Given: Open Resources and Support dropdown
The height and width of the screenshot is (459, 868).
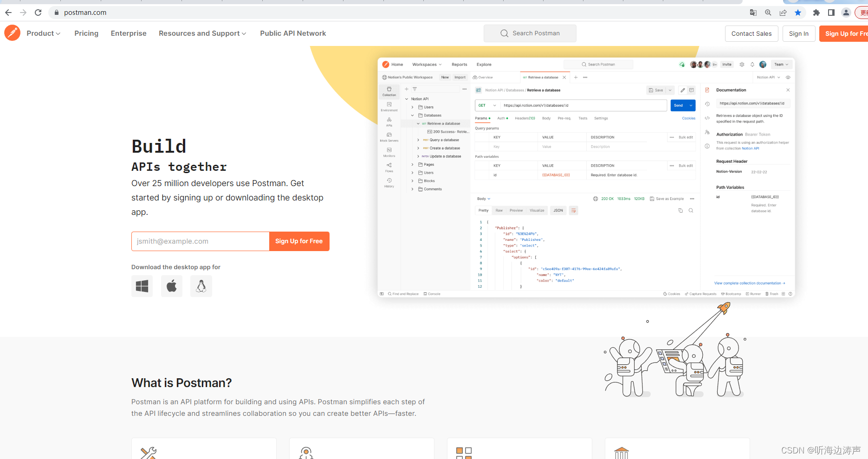Looking at the screenshot, I should 202,33.
